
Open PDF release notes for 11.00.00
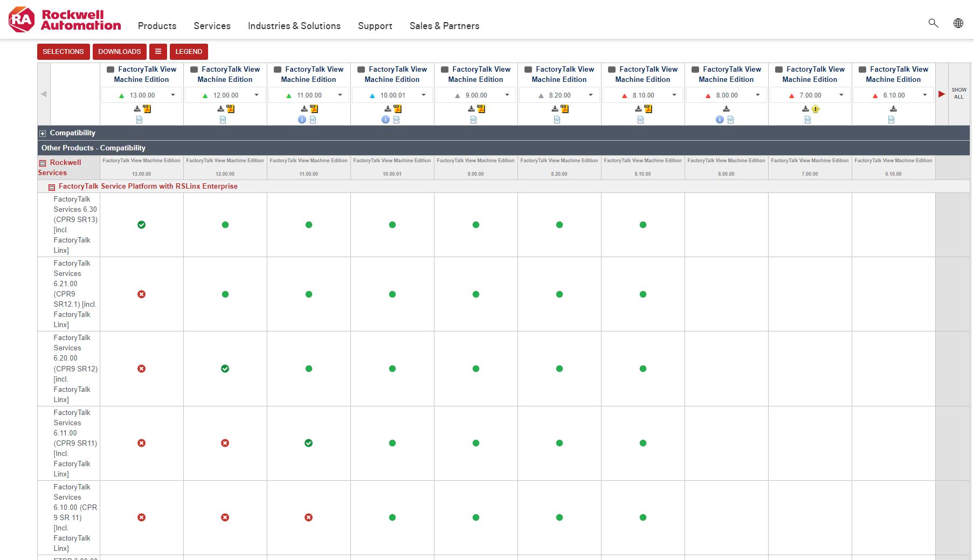pos(314,109)
